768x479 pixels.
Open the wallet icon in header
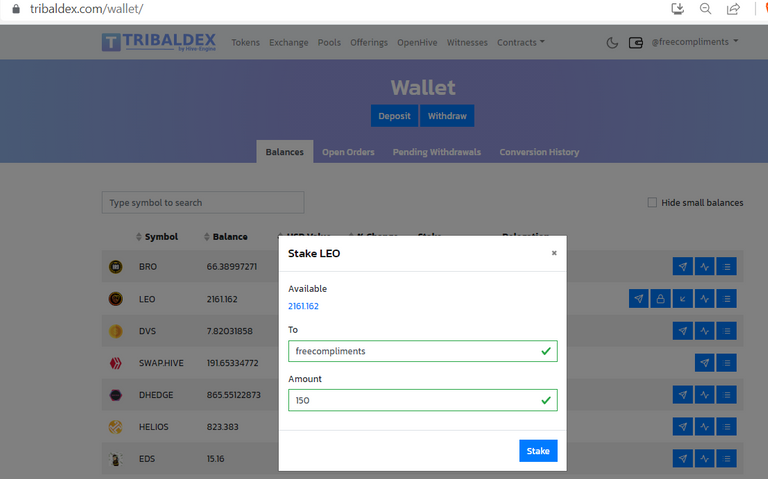coord(636,43)
